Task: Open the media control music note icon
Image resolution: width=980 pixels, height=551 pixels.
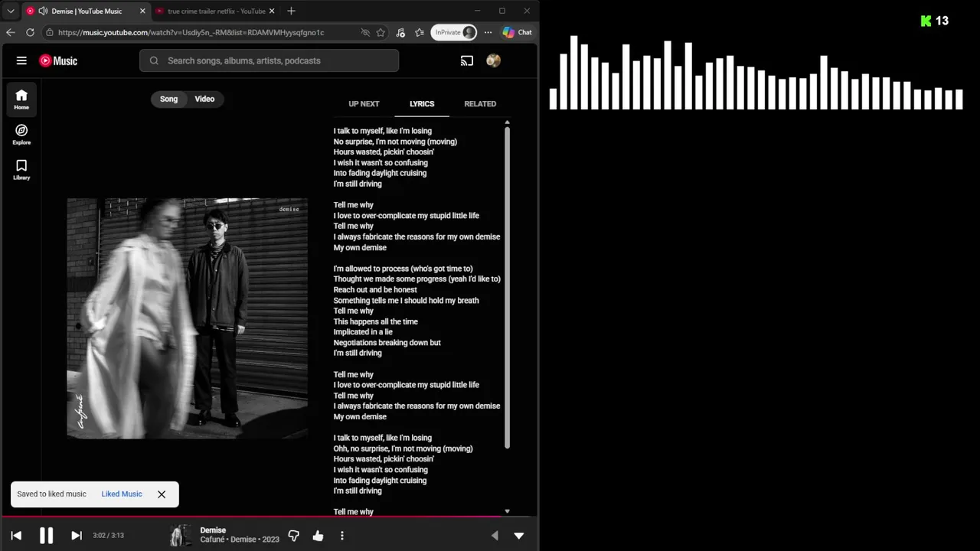Action: [400, 32]
